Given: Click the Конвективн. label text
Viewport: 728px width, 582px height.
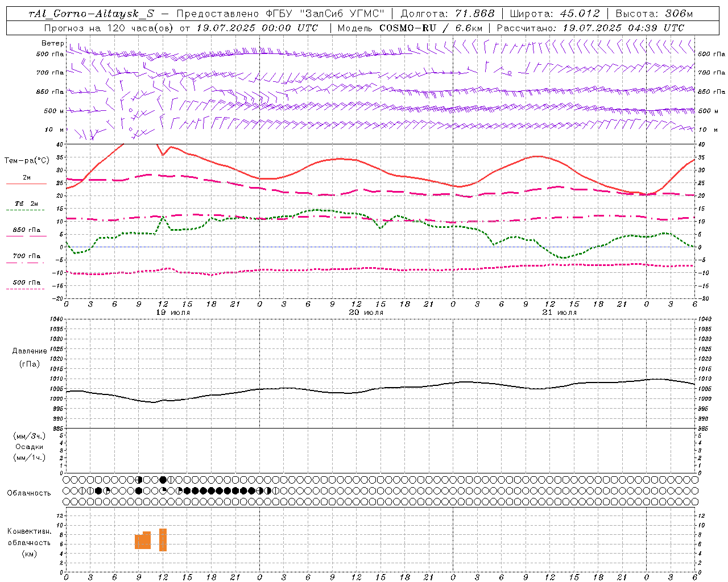Looking at the screenshot, I should click(x=30, y=531).
